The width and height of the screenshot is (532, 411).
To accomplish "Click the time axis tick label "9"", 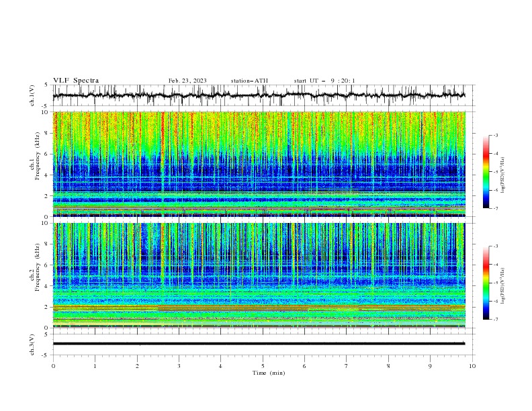I will click(430, 366).
